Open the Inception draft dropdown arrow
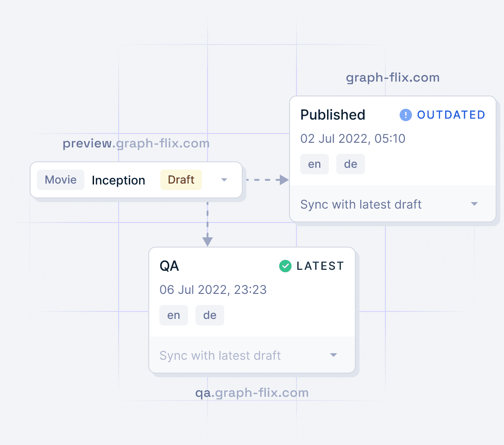The height and width of the screenshot is (445, 504). [224, 180]
